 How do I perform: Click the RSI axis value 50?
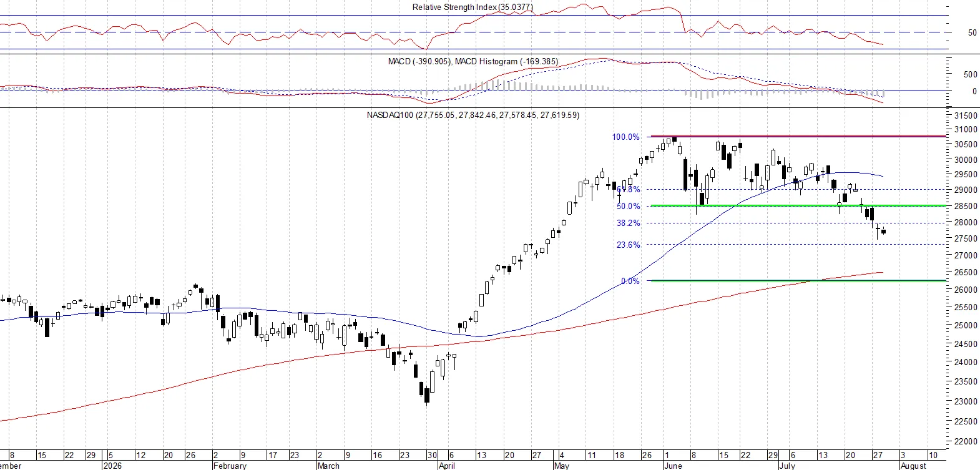pos(972,32)
